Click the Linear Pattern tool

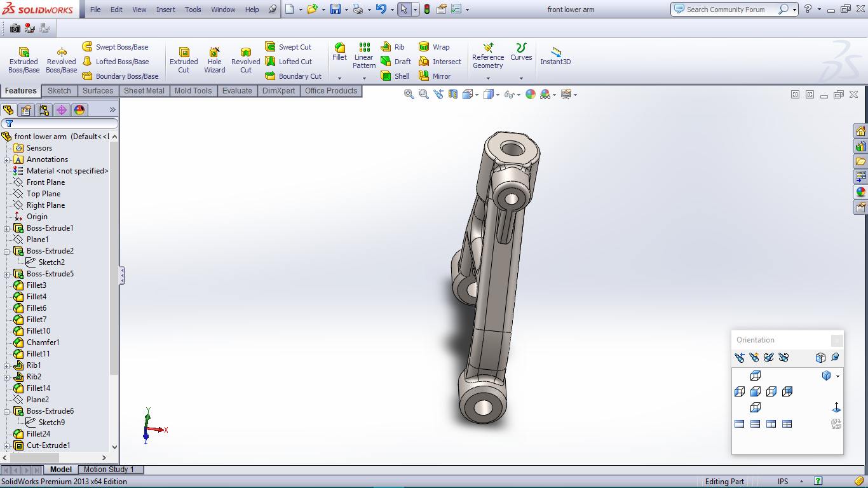pos(364,56)
